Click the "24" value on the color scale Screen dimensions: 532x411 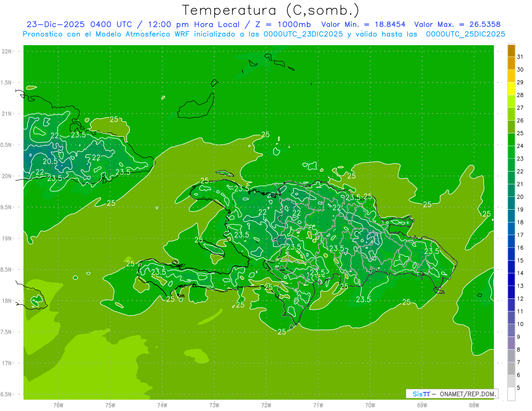(x=520, y=146)
